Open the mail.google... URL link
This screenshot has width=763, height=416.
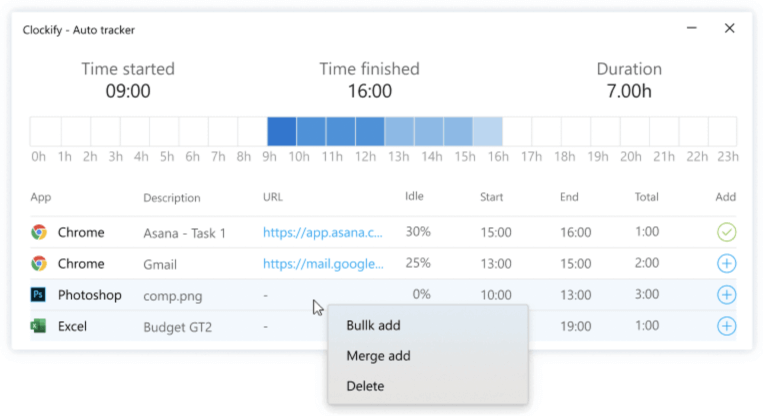323,263
